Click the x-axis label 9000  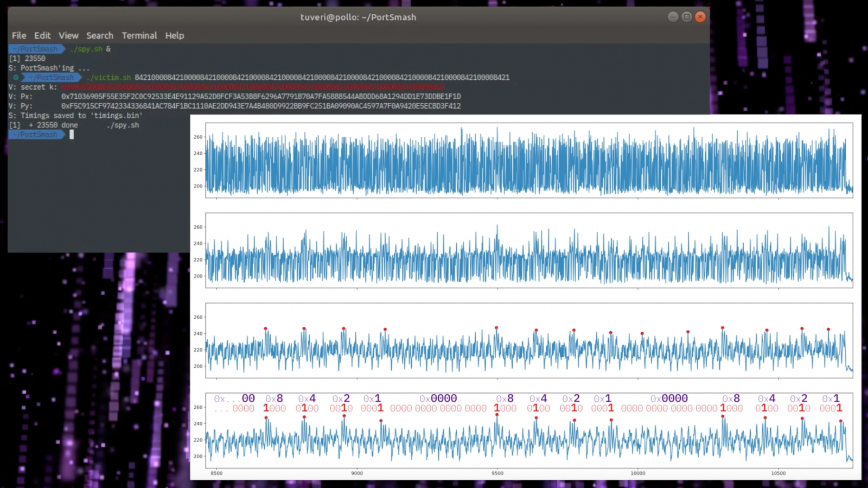357,473
